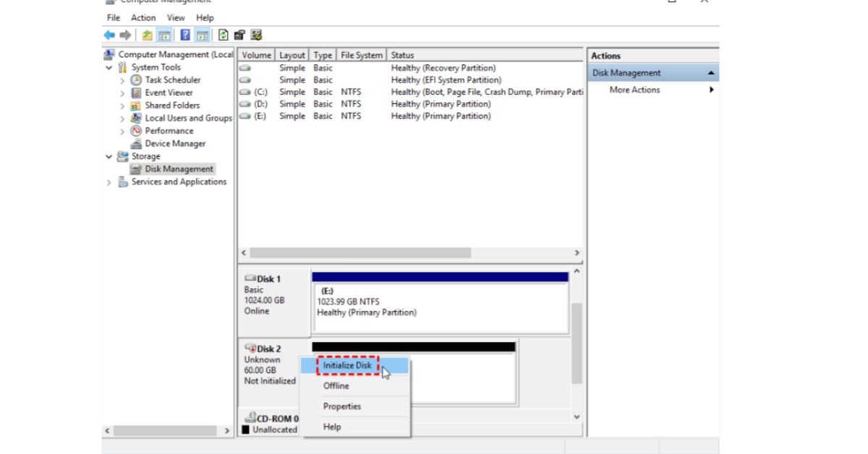Sort by the File System column header

pyautogui.click(x=362, y=55)
